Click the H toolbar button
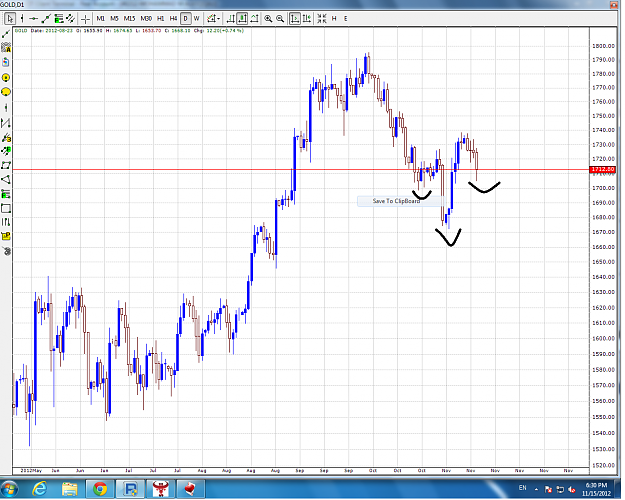 pos(334,19)
